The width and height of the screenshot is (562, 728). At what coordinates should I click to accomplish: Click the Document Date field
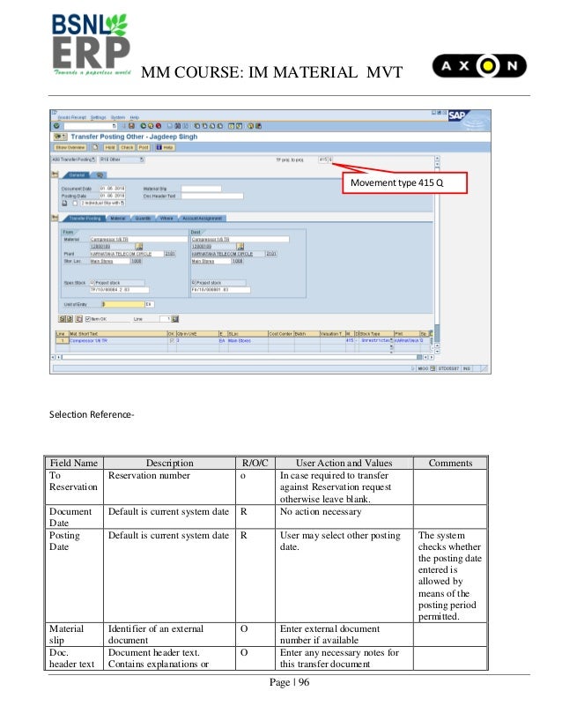[112, 189]
